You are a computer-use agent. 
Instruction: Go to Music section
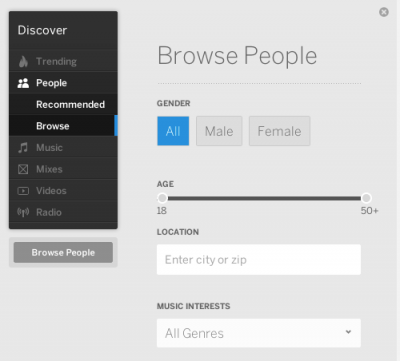tap(63, 148)
